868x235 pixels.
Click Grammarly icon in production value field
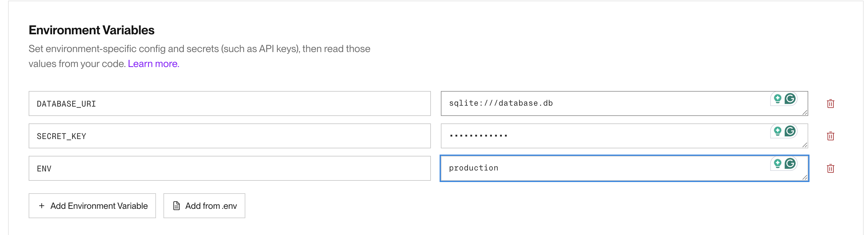pos(790,164)
